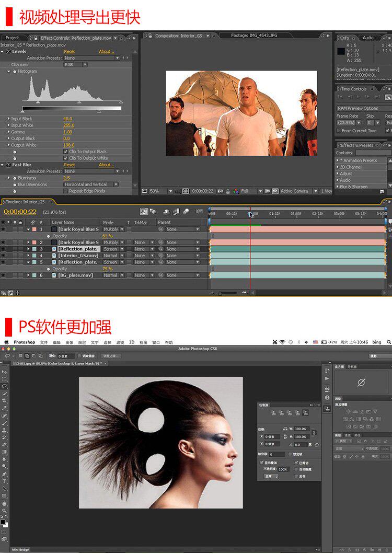Open the Project tab in After Effects
This screenshot has height=554, width=392.
[13, 38]
